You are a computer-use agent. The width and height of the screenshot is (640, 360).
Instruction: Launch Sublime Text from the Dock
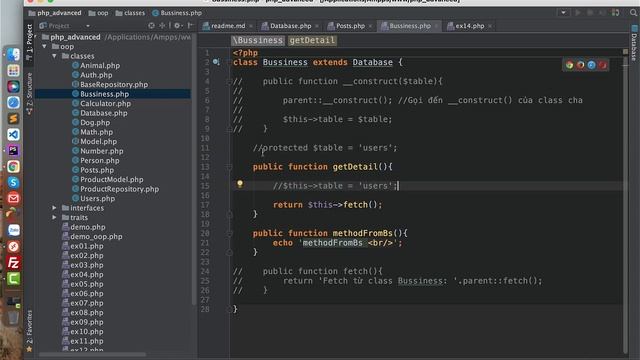pyautogui.click(x=13, y=118)
